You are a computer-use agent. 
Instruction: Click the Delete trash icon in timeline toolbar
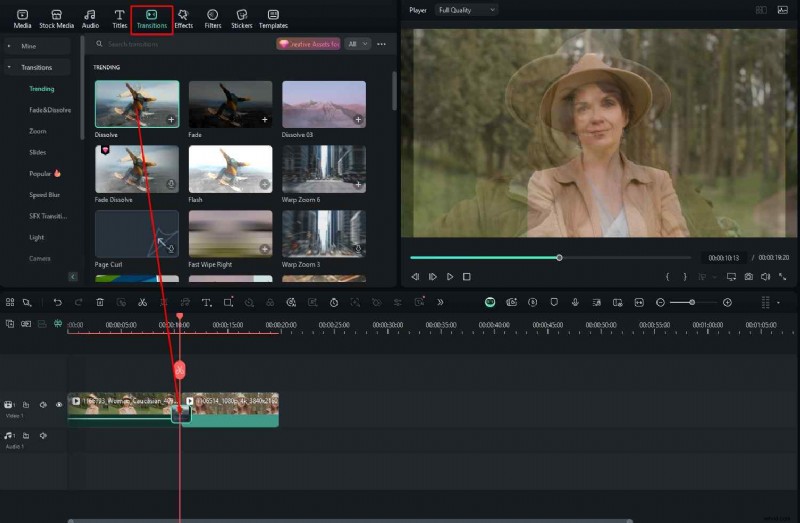point(100,302)
